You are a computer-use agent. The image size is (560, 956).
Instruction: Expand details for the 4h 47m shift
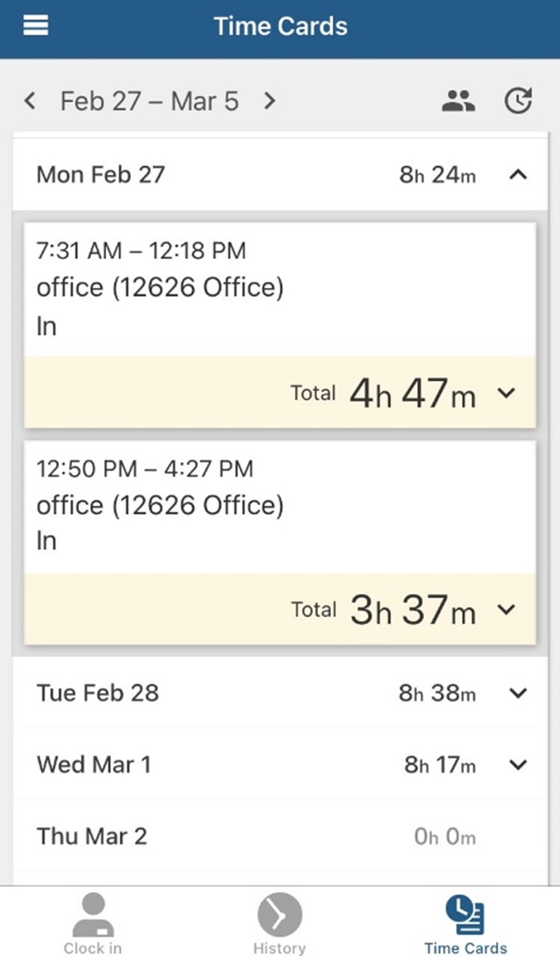point(506,393)
